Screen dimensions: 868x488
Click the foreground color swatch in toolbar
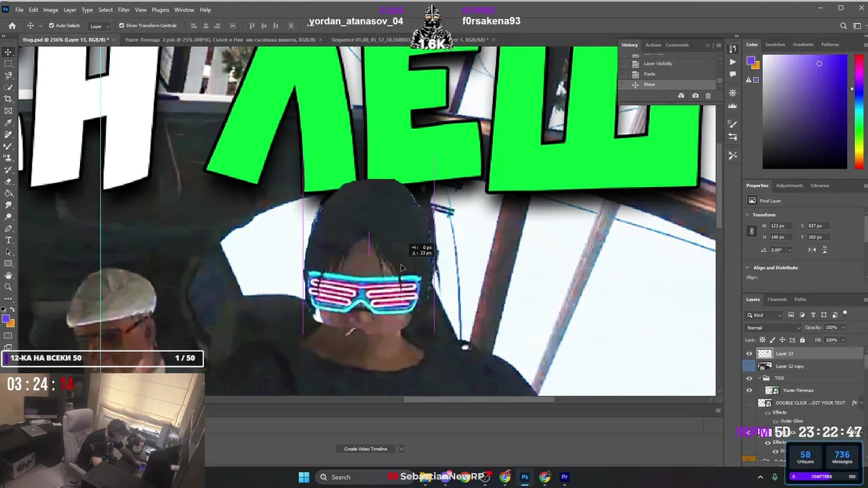tap(6, 319)
